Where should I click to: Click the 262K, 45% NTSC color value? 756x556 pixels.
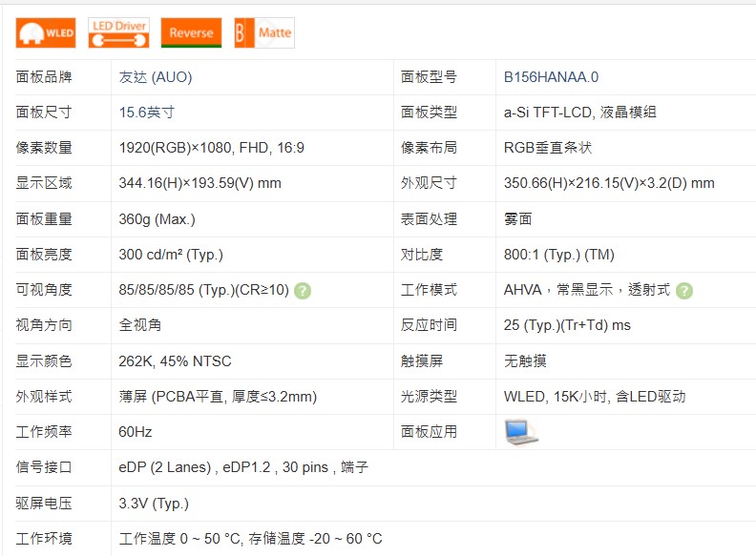coord(175,361)
